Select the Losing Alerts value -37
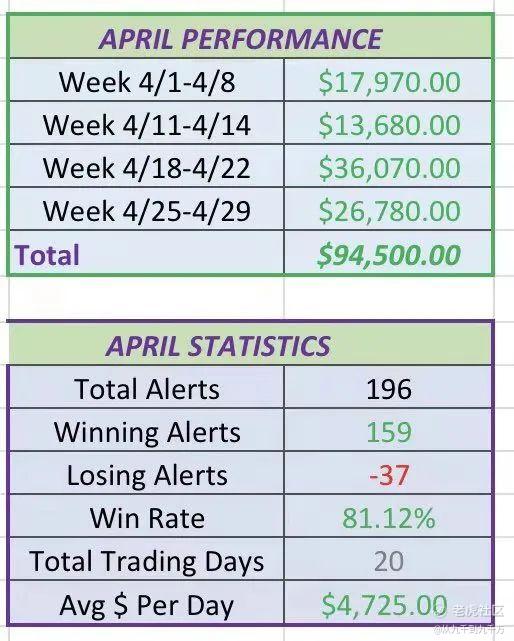This screenshot has height=641, width=514. pyautogui.click(x=388, y=473)
